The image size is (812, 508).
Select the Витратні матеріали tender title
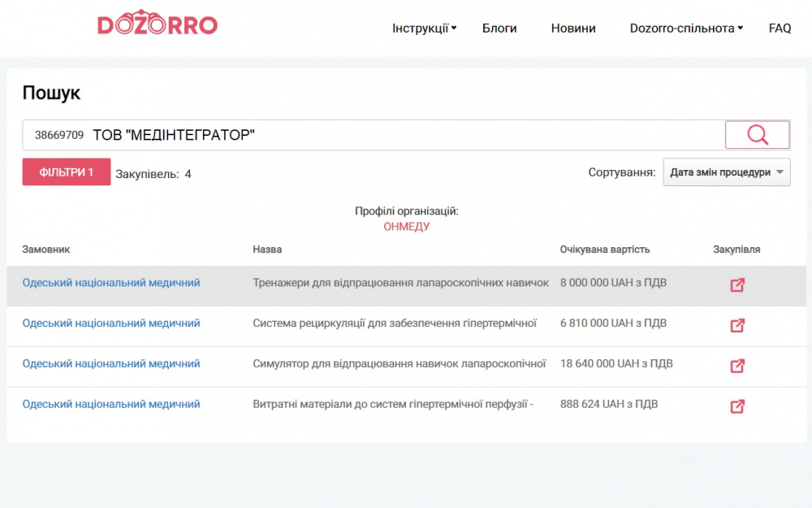pyautogui.click(x=393, y=404)
